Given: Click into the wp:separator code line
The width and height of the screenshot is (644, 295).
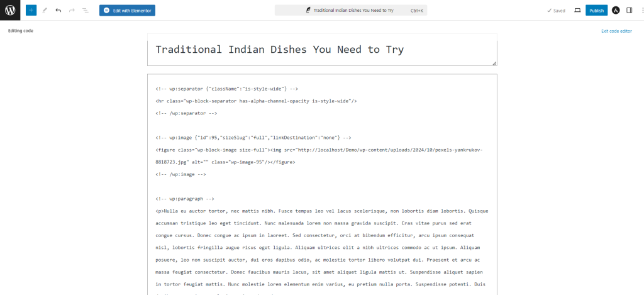Looking at the screenshot, I should point(226,88).
